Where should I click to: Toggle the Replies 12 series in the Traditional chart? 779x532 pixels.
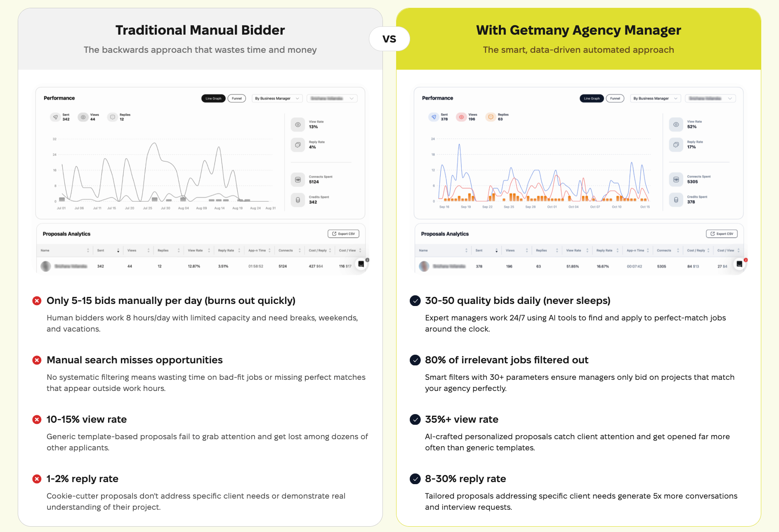112,117
